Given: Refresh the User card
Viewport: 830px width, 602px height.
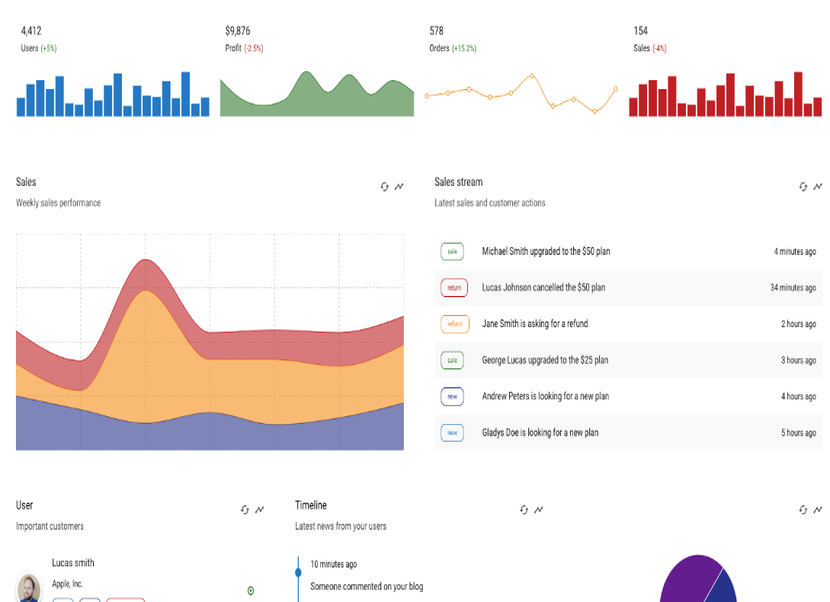Looking at the screenshot, I should (x=245, y=509).
